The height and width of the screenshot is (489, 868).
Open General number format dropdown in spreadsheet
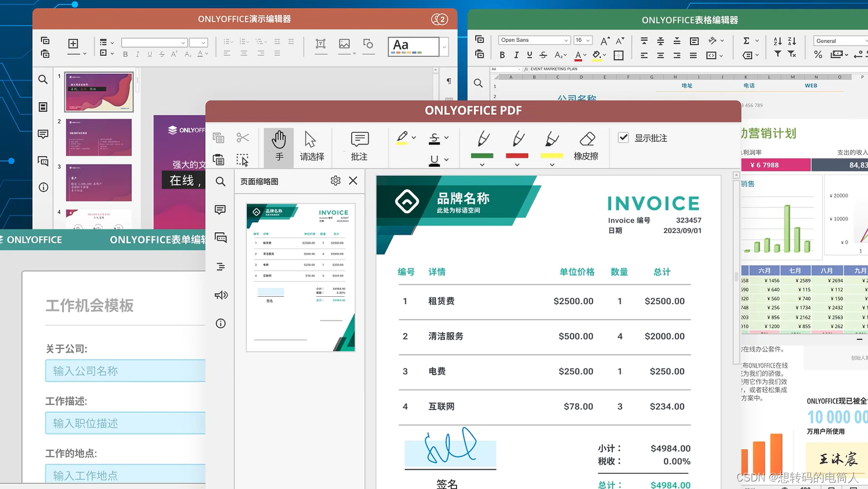pos(865,41)
